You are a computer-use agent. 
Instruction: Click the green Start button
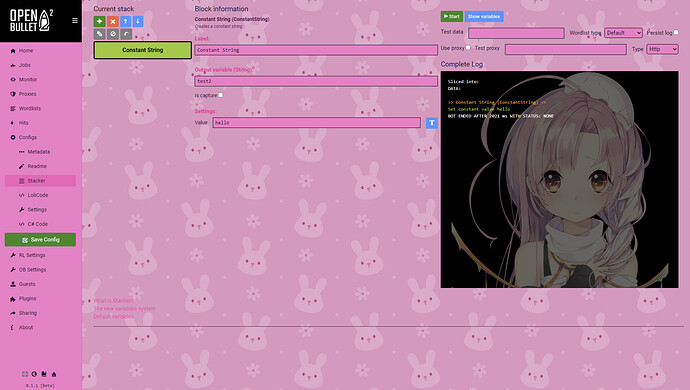pyautogui.click(x=451, y=16)
